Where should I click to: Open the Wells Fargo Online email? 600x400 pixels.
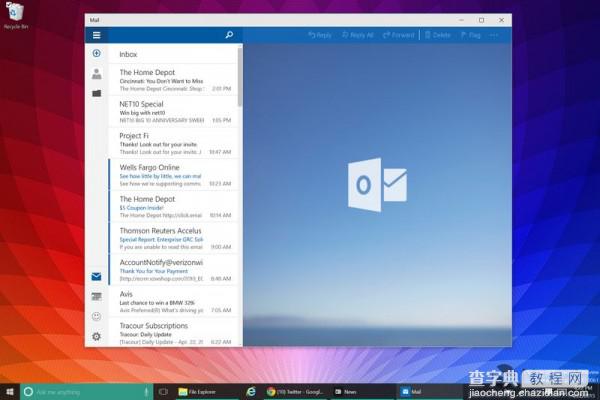(173, 175)
